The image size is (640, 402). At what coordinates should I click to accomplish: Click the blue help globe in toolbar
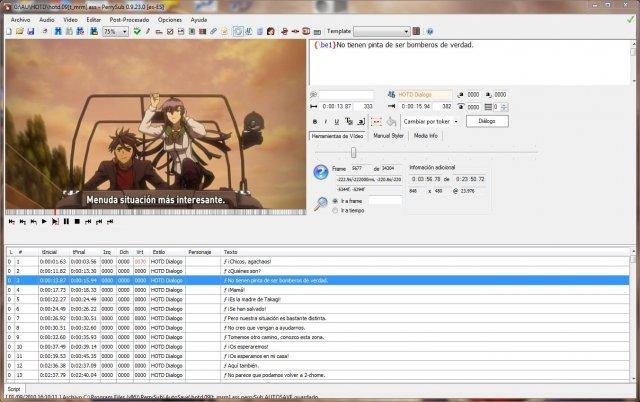point(430,31)
